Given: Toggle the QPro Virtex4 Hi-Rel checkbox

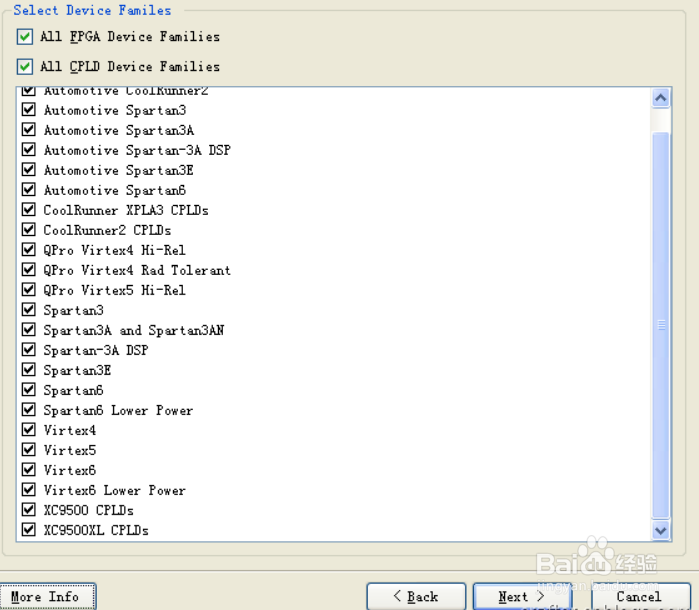Looking at the screenshot, I should point(29,249).
